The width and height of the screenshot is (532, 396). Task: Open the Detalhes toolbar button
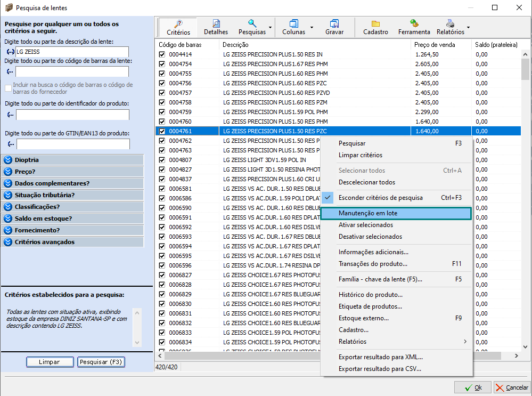(x=216, y=28)
